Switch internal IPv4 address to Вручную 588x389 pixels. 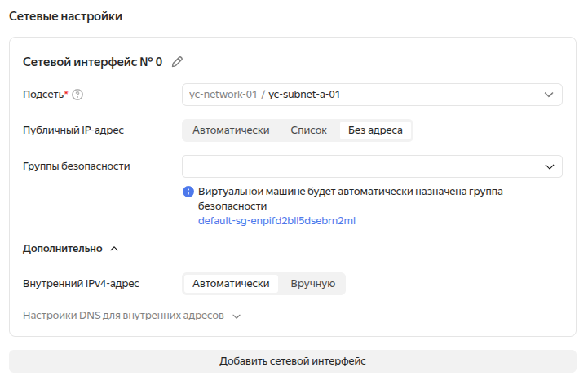(313, 284)
